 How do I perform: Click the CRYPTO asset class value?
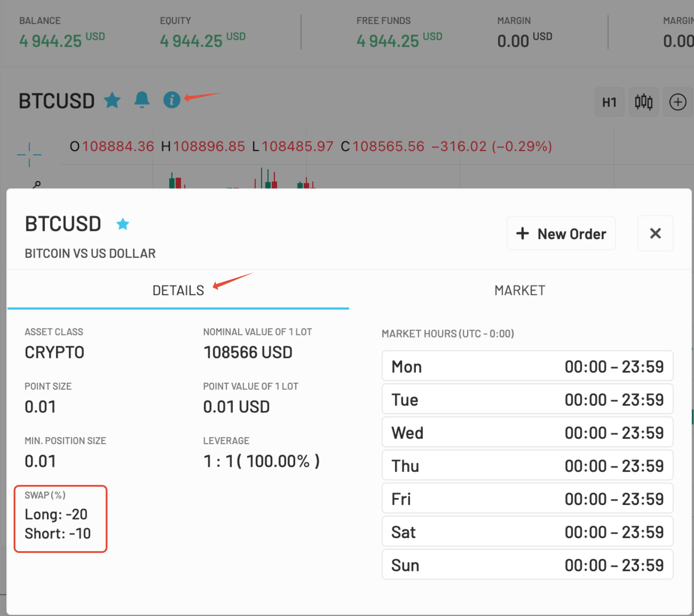[x=54, y=352]
